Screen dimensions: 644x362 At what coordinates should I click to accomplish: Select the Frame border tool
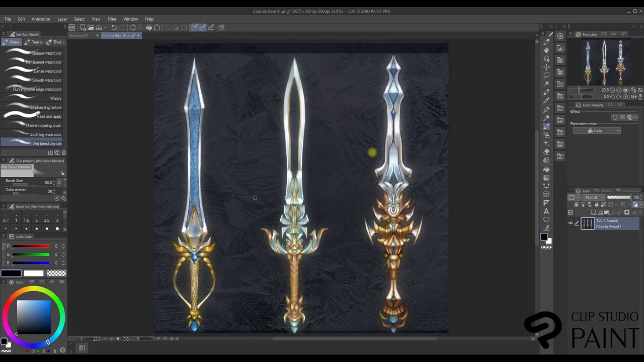546,195
